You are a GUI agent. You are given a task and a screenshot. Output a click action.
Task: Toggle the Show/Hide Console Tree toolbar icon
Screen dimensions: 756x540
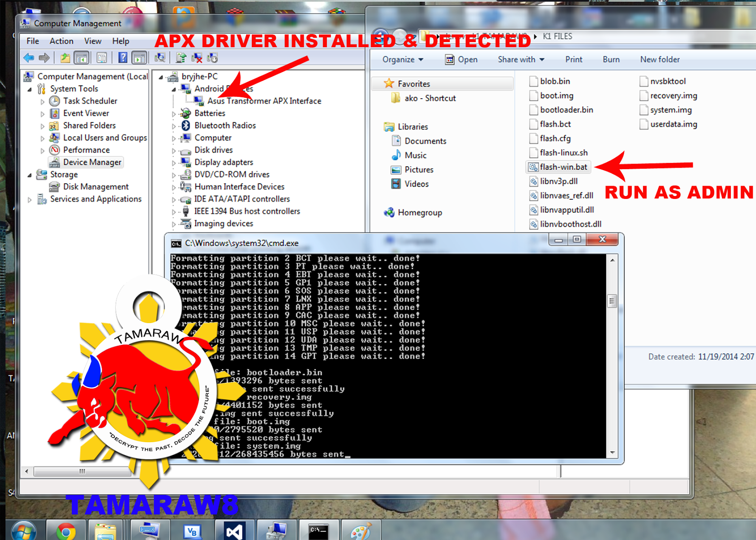[81, 58]
